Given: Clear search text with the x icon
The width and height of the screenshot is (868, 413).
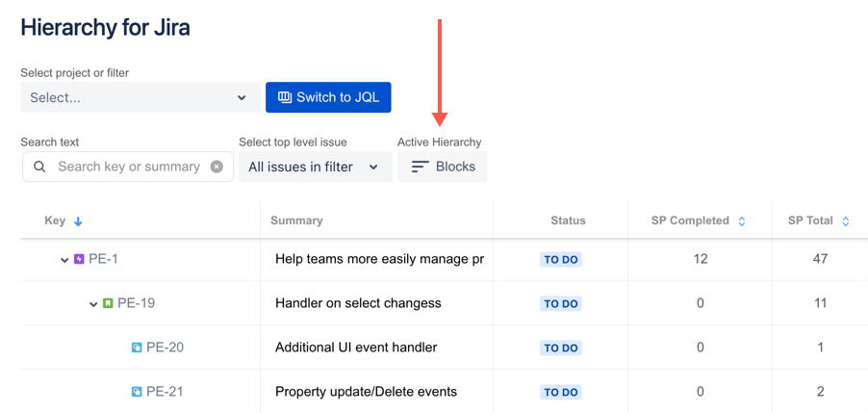Looking at the screenshot, I should [217, 167].
